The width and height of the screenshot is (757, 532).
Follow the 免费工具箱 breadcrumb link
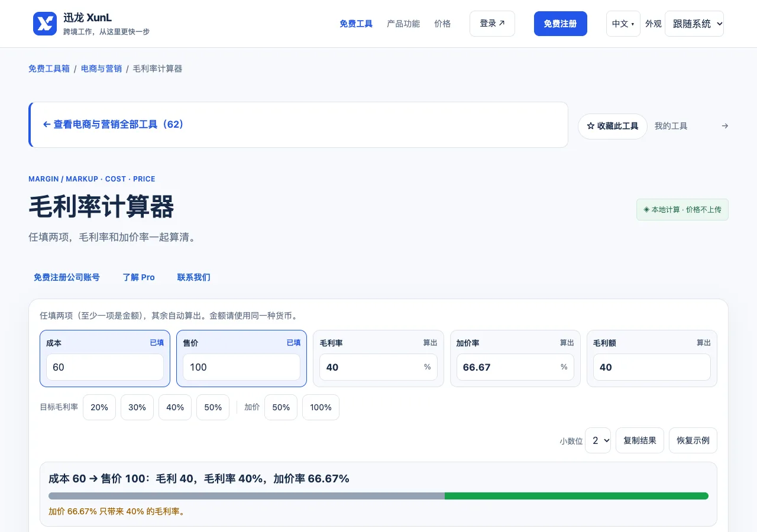(x=49, y=69)
